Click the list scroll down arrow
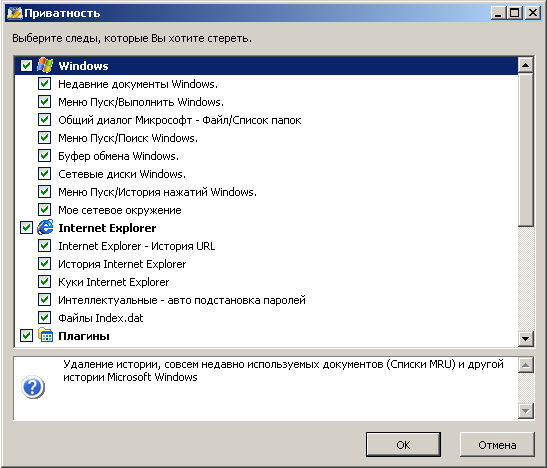 coord(525,338)
